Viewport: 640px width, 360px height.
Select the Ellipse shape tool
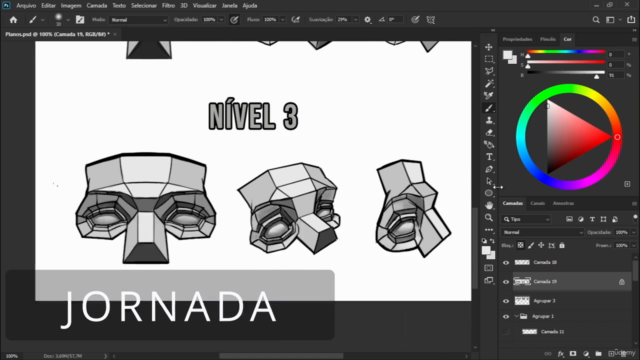[489, 193]
